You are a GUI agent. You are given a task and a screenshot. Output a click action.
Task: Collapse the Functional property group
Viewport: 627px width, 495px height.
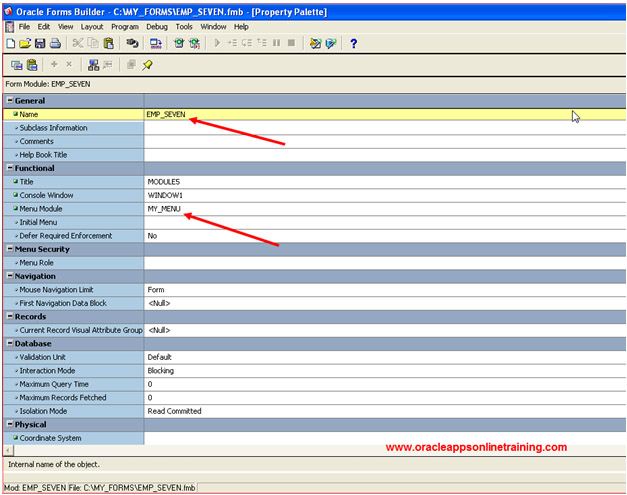(10, 168)
